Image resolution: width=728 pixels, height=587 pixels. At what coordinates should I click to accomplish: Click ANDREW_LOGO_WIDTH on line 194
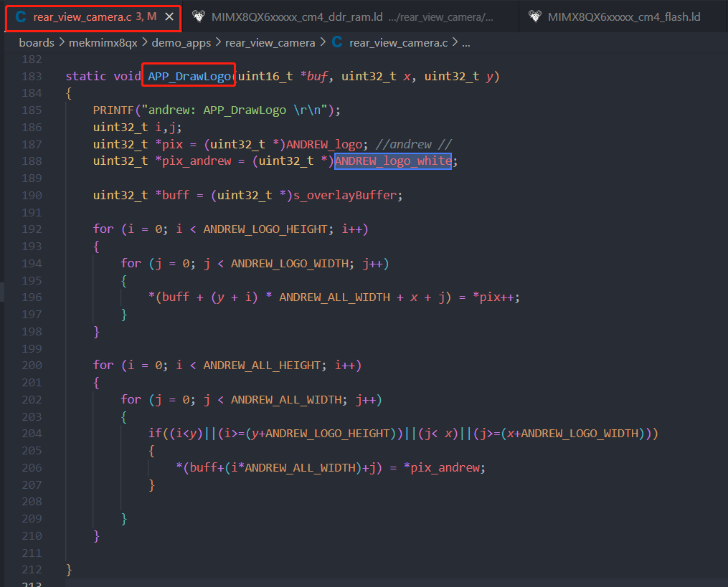coord(290,264)
